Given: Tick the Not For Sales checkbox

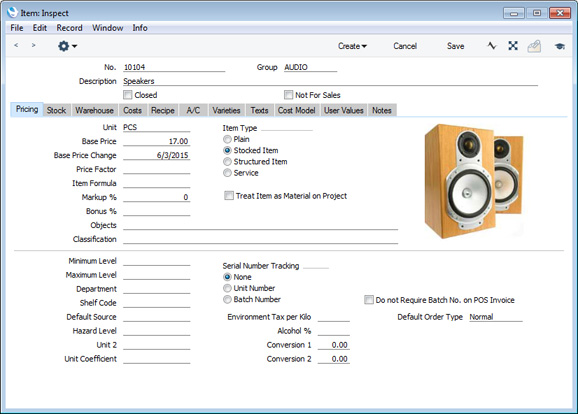Looking at the screenshot, I should coord(288,95).
